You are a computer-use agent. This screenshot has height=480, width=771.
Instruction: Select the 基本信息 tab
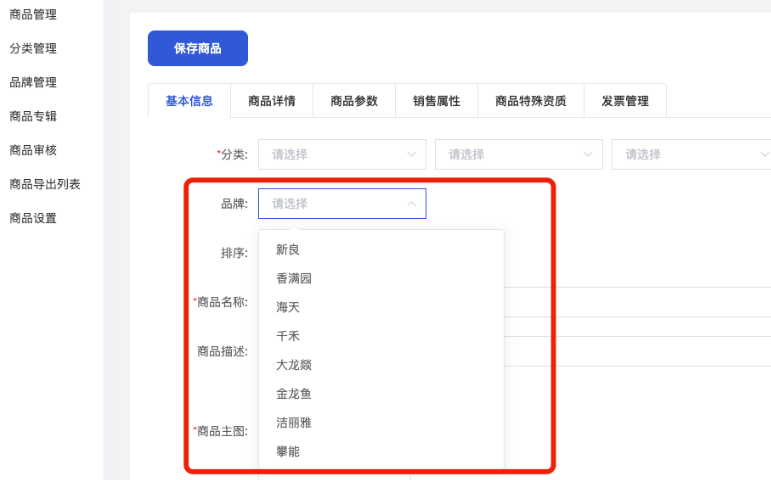tap(189, 101)
